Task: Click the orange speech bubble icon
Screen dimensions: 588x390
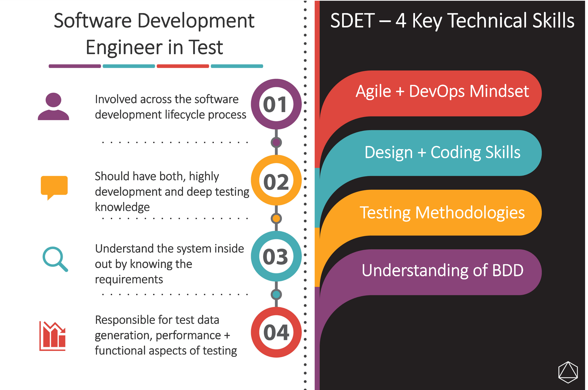Action: (54, 186)
